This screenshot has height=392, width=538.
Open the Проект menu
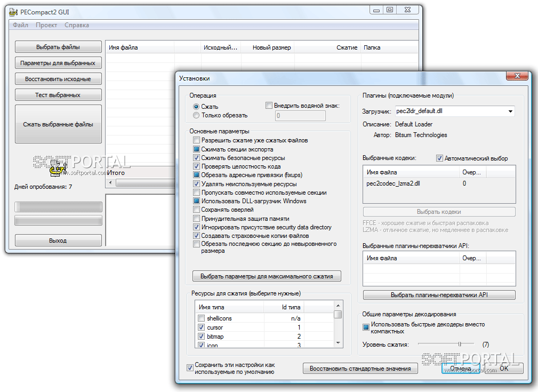(x=46, y=25)
